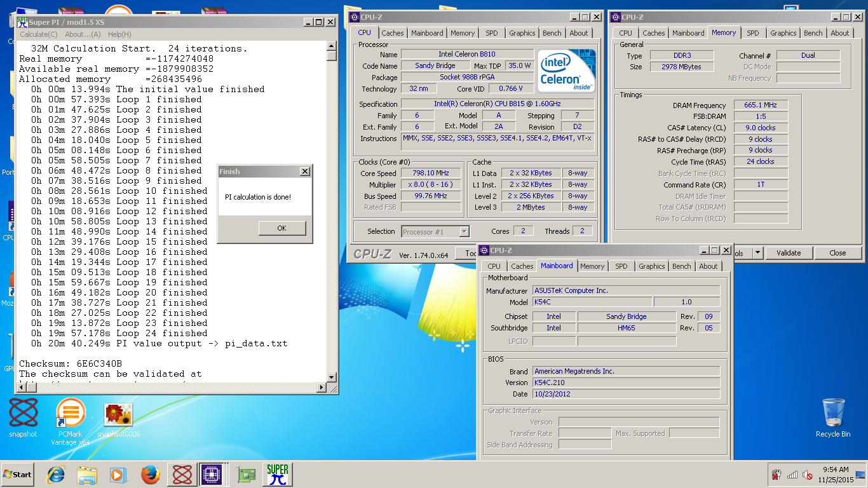Open the GPU card app in taskbar
The height and width of the screenshot is (488, 868).
(x=246, y=475)
